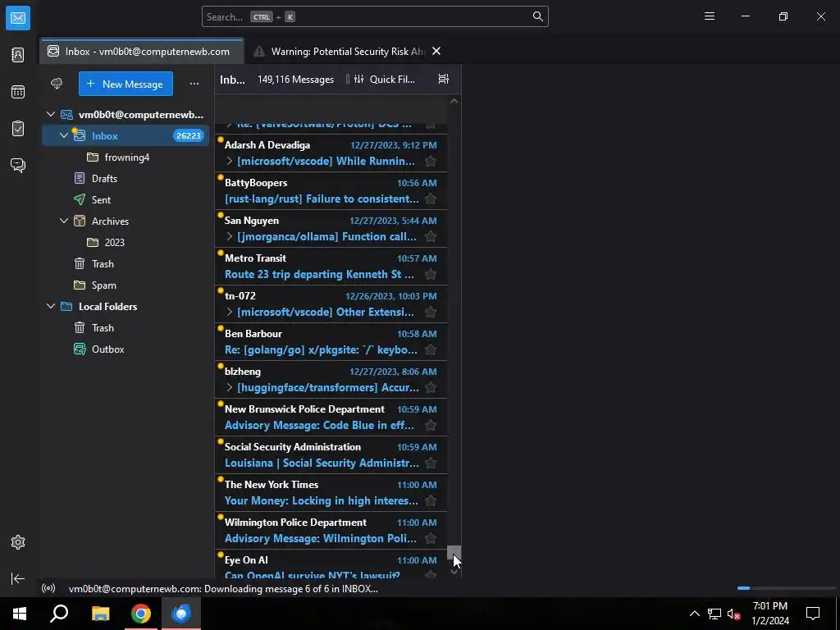Collapse the vm0b0t@computernewb account tree
Image resolution: width=840 pixels, height=630 pixels.
point(51,114)
